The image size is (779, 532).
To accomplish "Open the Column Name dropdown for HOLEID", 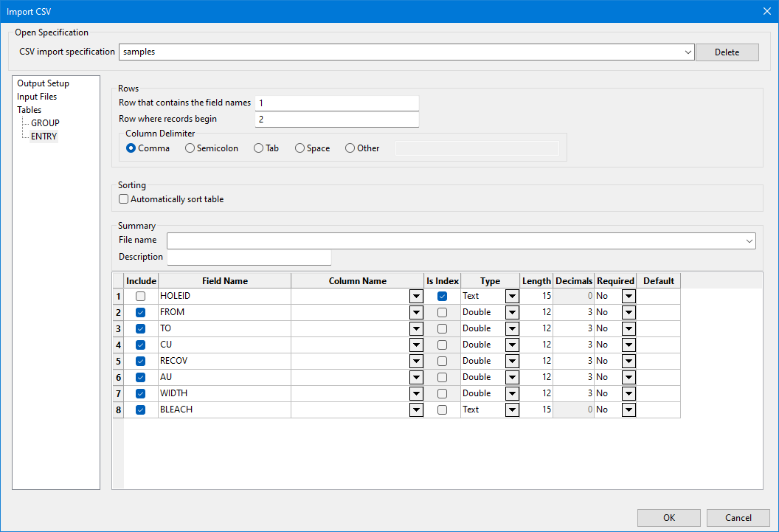I will coord(416,296).
